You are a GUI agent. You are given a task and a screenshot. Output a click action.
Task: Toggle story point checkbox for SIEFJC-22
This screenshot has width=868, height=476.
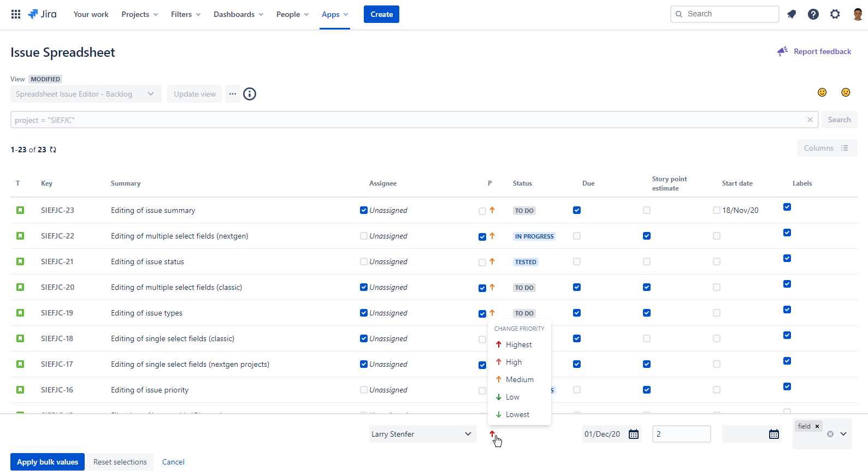coord(647,236)
